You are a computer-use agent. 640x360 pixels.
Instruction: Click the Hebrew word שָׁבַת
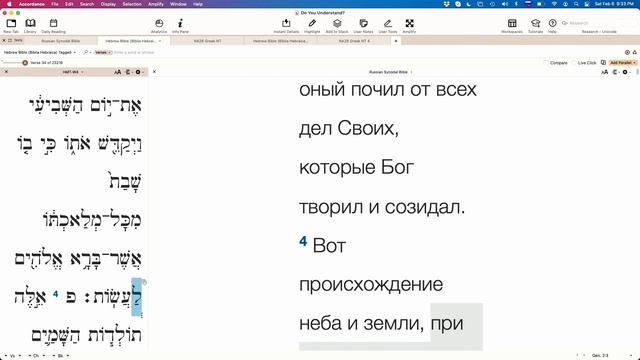tap(124, 180)
